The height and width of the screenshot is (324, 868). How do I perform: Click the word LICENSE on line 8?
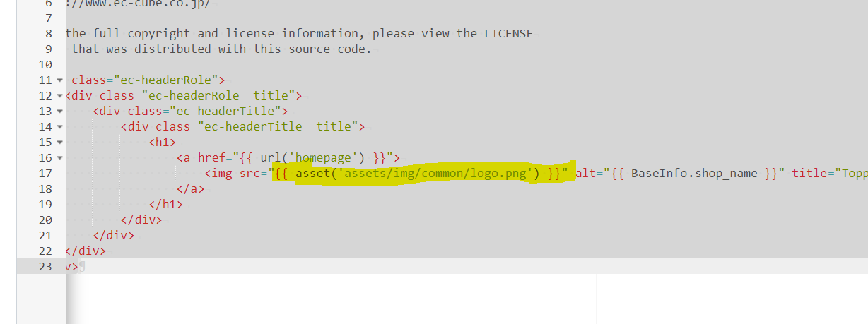click(508, 33)
